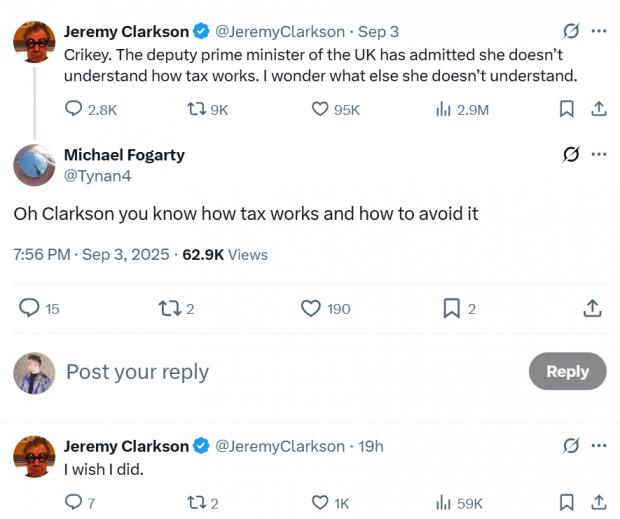
Task: Like Clarkson's original Sep 3 tweet
Action: point(320,109)
